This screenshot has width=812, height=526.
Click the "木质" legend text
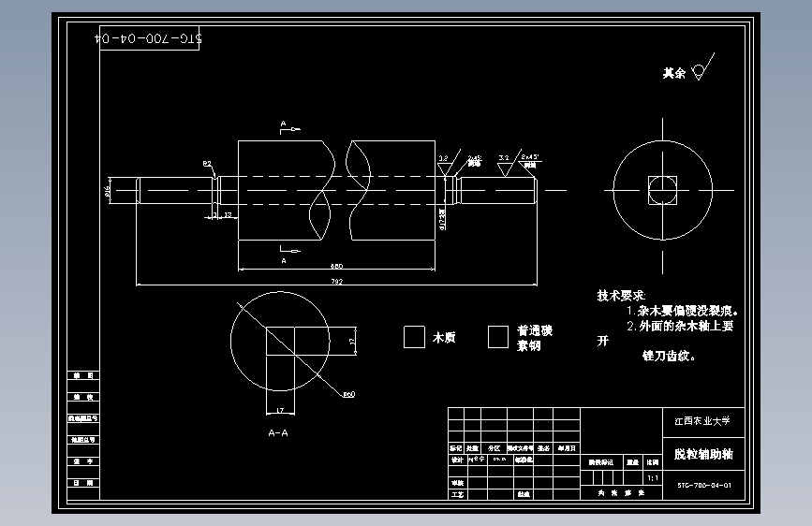(x=444, y=338)
